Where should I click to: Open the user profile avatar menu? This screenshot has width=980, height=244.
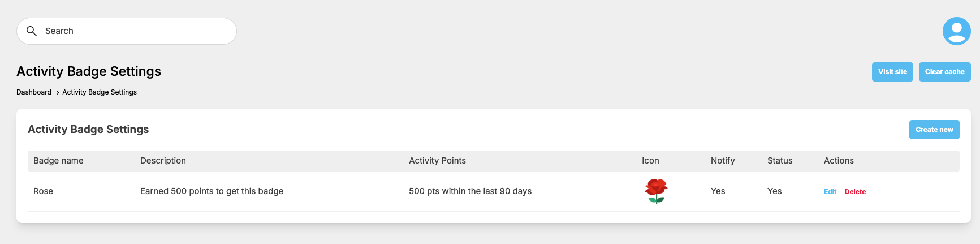pos(956,31)
